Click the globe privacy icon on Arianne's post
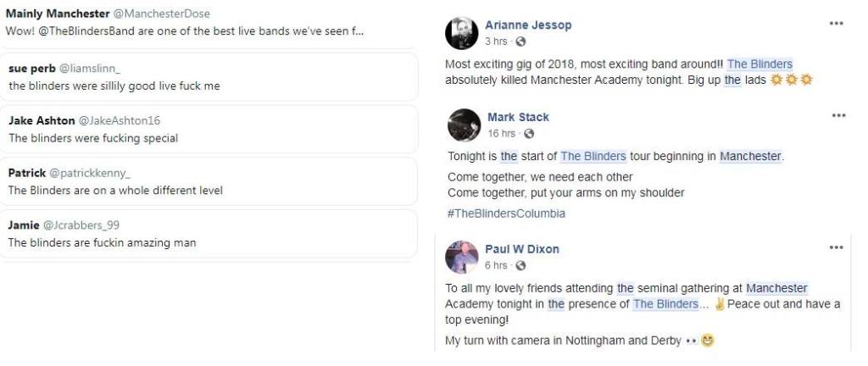 click(520, 41)
